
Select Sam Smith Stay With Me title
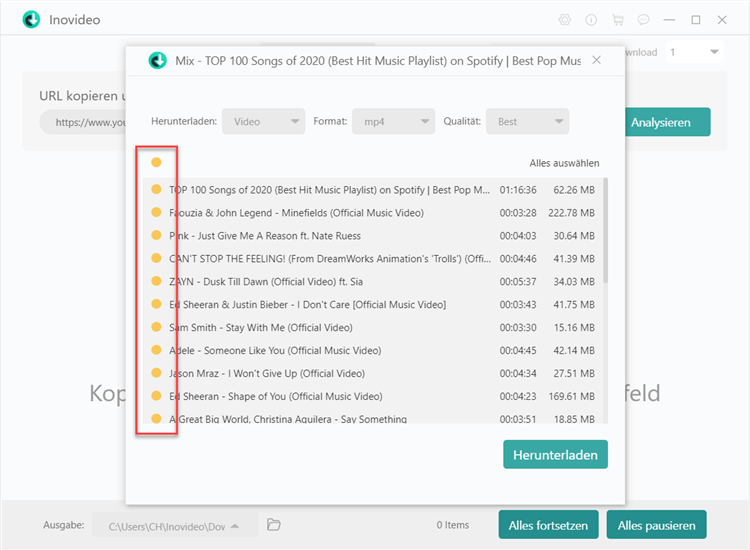click(x=261, y=328)
